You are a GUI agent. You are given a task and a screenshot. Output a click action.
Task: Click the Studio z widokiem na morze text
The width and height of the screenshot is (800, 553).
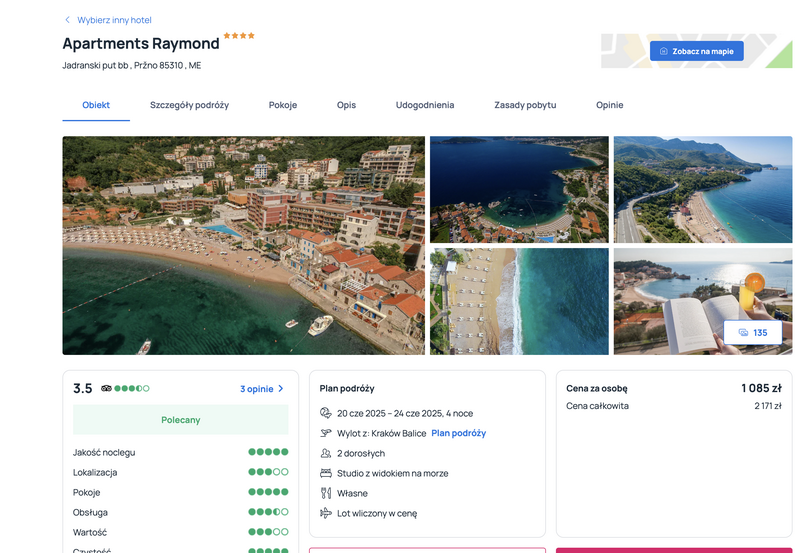(x=392, y=473)
